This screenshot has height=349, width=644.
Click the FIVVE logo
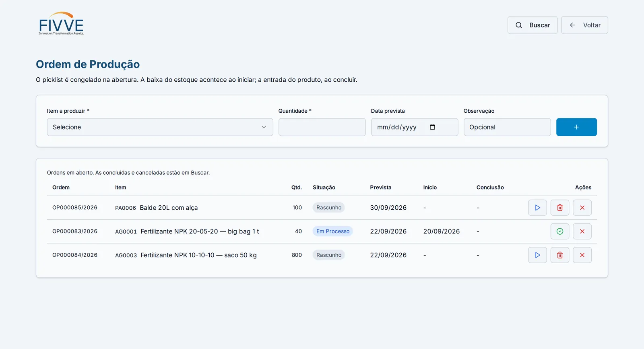coord(61,23)
